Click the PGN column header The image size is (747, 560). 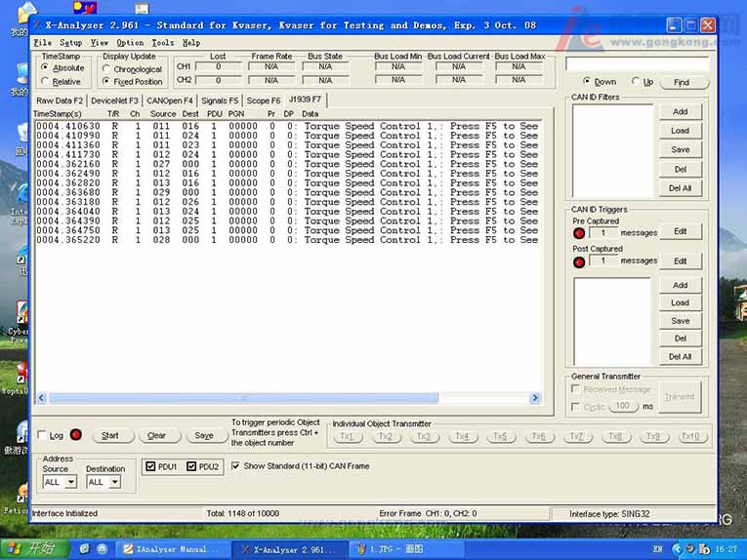click(x=236, y=114)
